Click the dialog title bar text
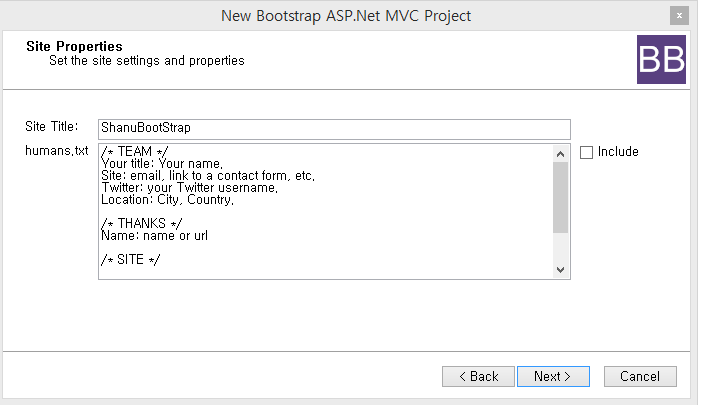The height and width of the screenshot is (405, 702). [x=345, y=15]
